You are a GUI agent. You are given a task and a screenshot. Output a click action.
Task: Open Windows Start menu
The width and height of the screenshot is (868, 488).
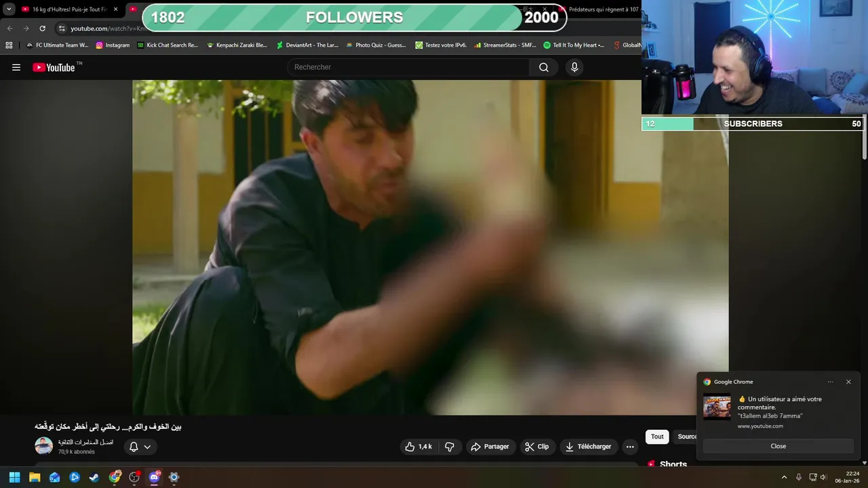click(14, 477)
